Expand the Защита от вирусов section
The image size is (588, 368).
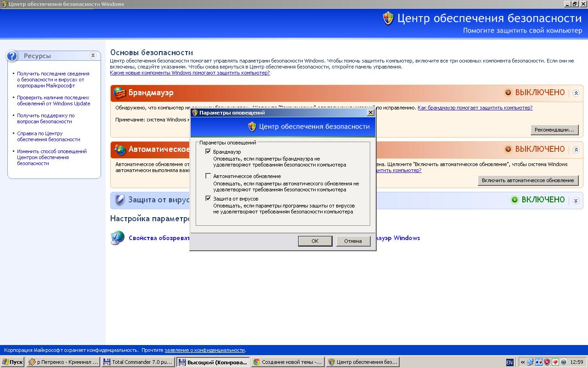click(x=576, y=201)
